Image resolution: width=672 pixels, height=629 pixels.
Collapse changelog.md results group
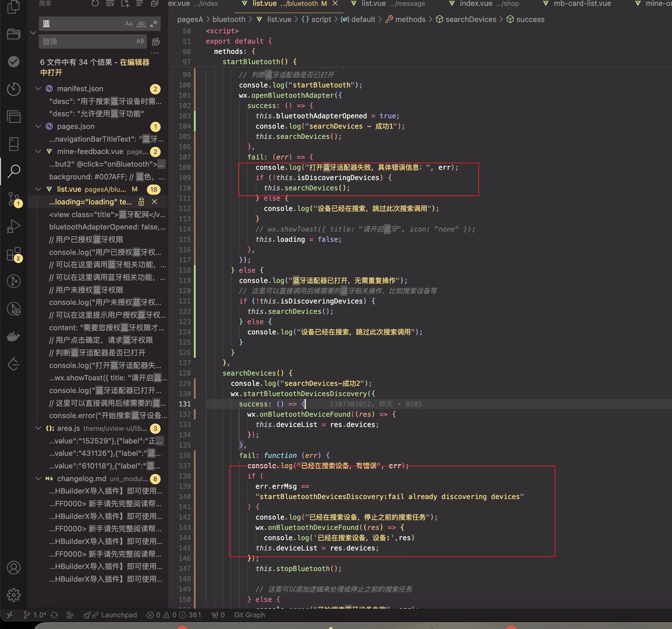(38, 478)
